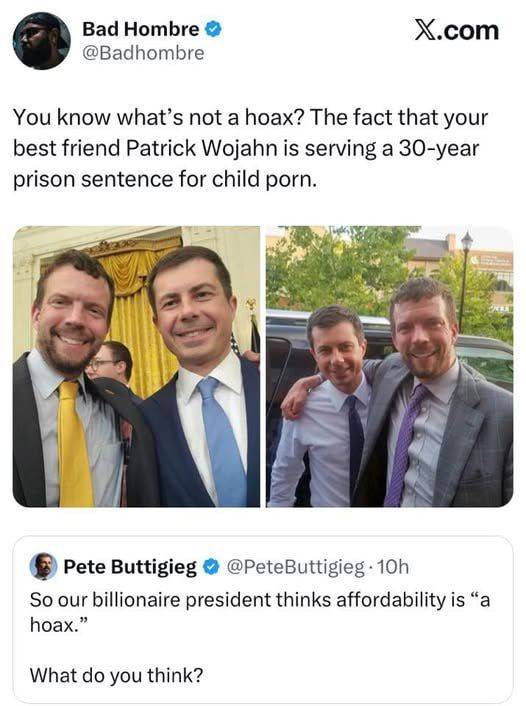The height and width of the screenshot is (706, 526).
Task: Click the light blue tie in left photo
Action: pos(222,441)
